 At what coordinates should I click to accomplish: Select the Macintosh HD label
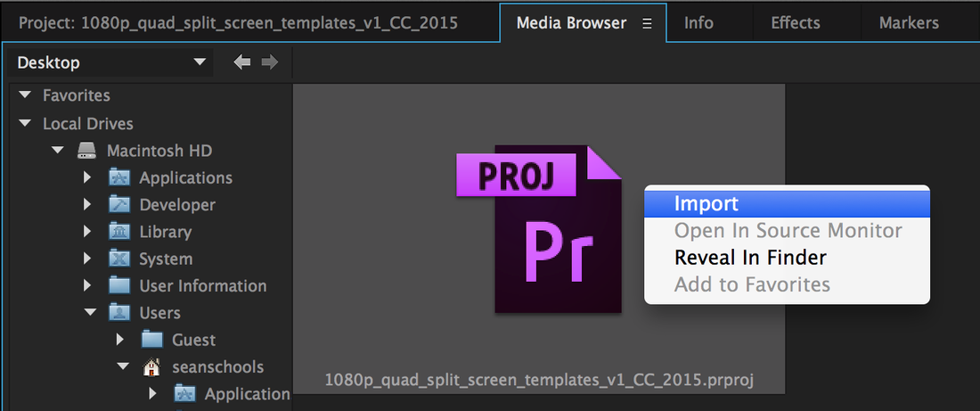tap(159, 151)
